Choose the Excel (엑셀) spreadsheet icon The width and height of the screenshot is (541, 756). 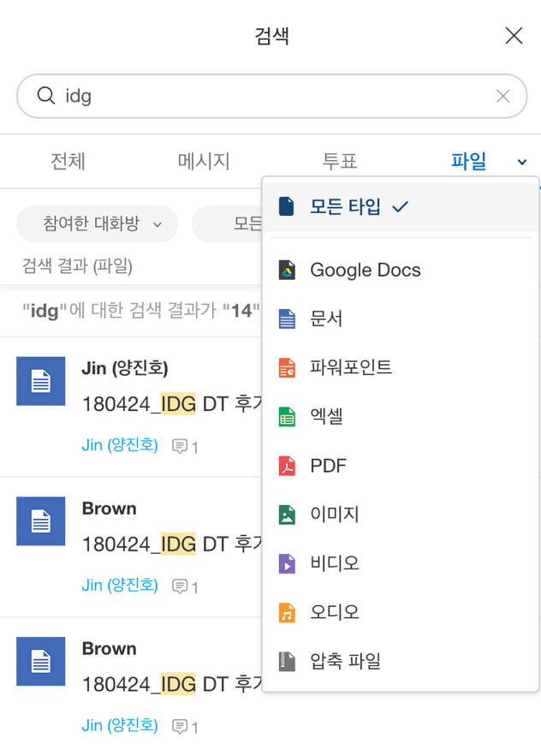(x=287, y=417)
